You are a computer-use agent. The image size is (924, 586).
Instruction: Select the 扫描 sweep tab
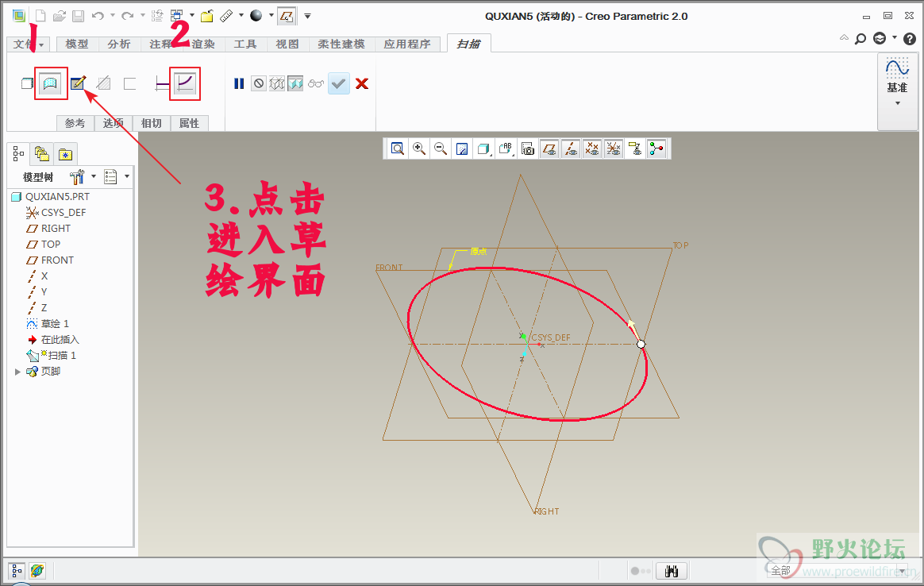click(468, 44)
